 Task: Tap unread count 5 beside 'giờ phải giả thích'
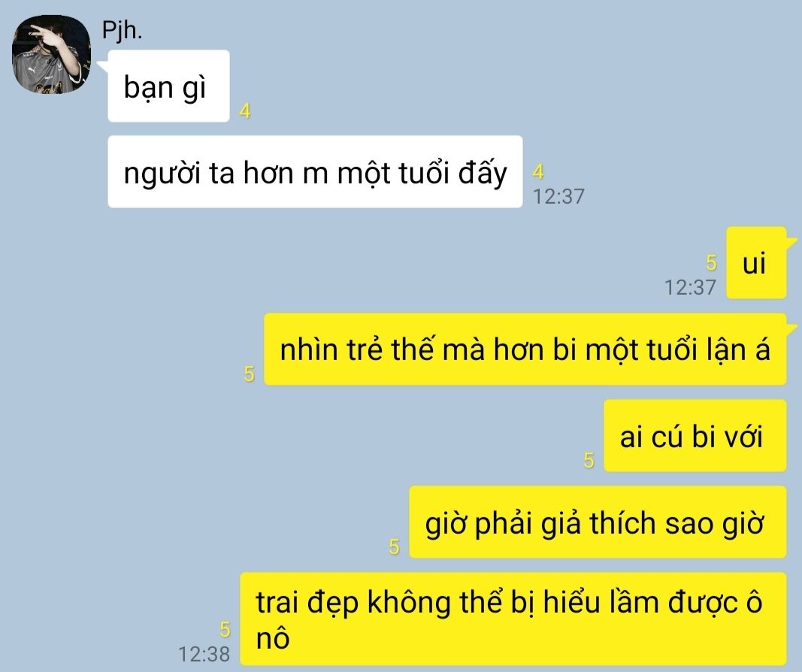(x=394, y=546)
